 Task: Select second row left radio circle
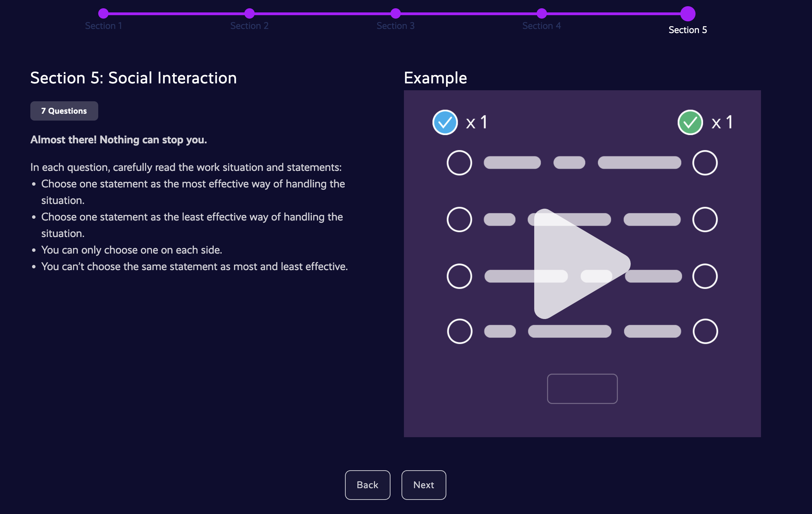tap(459, 219)
